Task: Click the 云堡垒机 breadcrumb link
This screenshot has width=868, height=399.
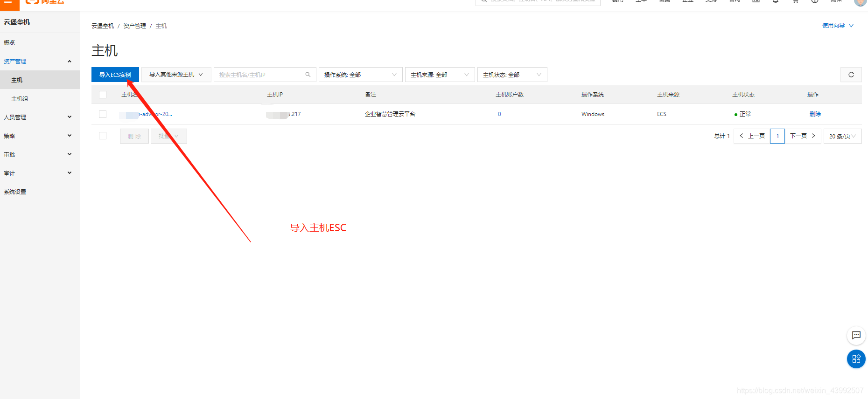Action: 103,26
